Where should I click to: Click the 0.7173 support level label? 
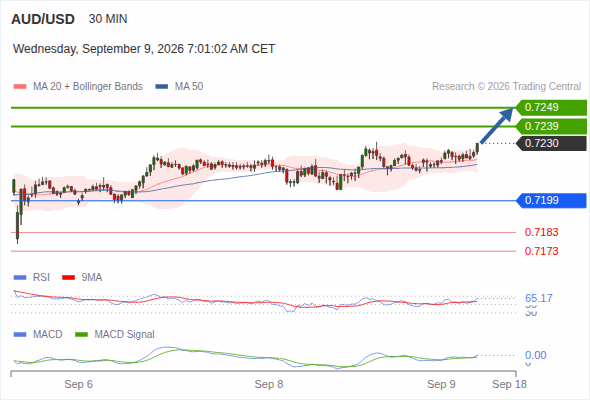(x=541, y=251)
